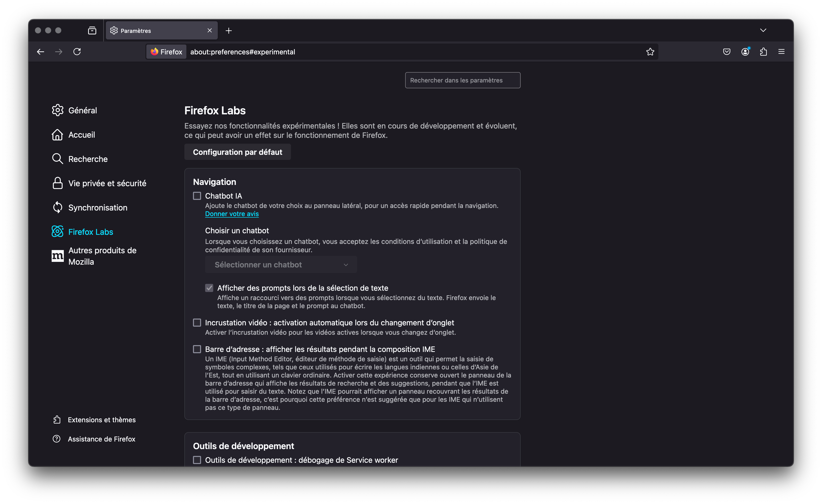Switch to the Paramètres tab
This screenshot has width=822, height=504.
point(150,30)
